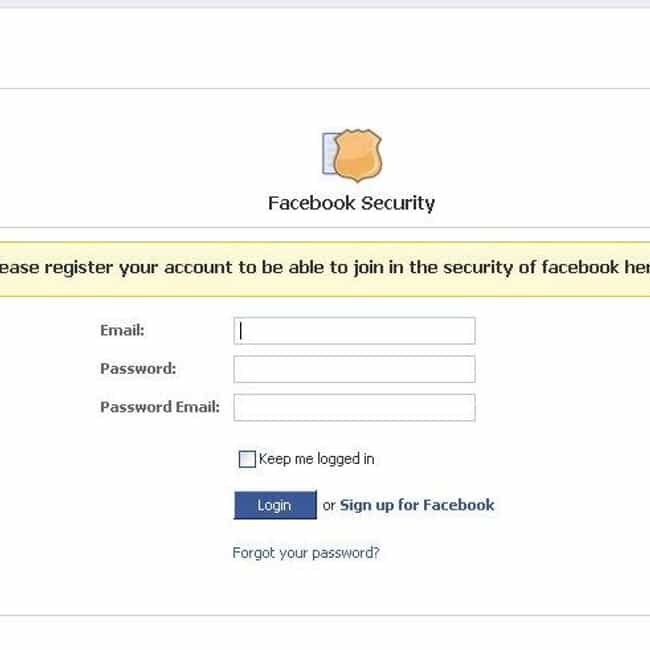This screenshot has width=650, height=650.
Task: Click the lavender bar at page top
Action: coord(325,4)
